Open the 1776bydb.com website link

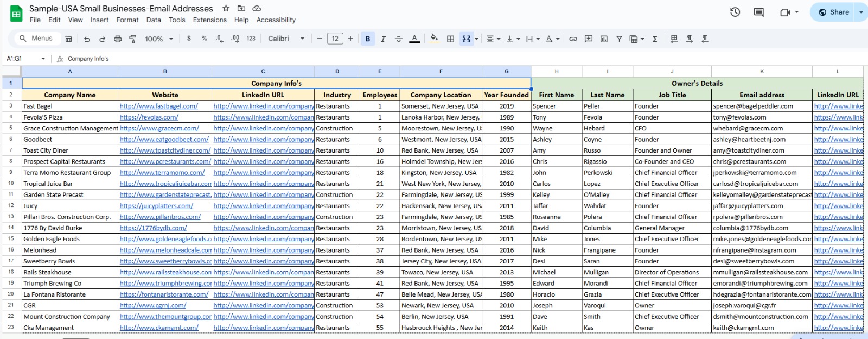click(154, 228)
